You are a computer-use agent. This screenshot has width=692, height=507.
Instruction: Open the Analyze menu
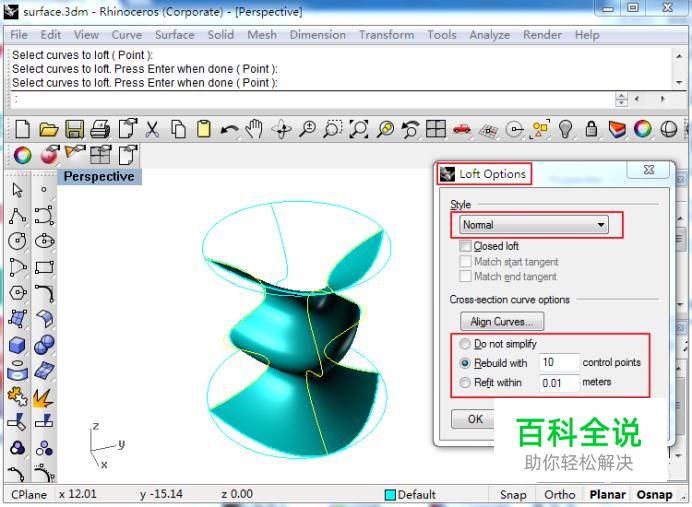[489, 35]
